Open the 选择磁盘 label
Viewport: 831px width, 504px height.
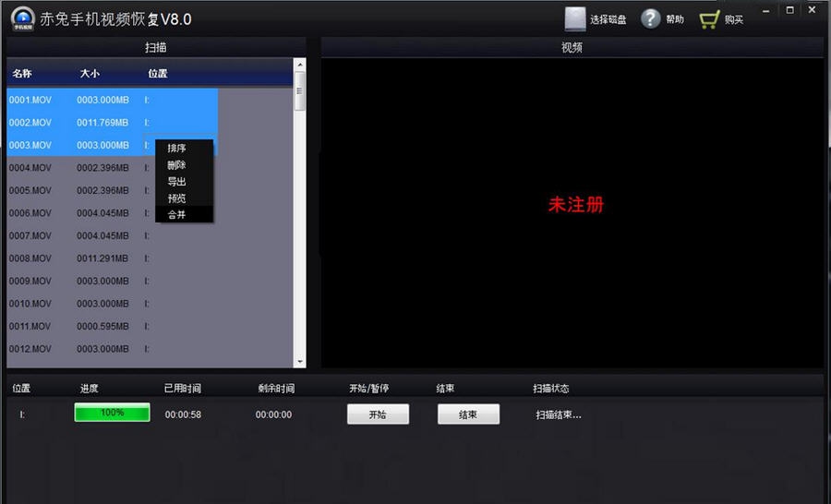coord(608,19)
